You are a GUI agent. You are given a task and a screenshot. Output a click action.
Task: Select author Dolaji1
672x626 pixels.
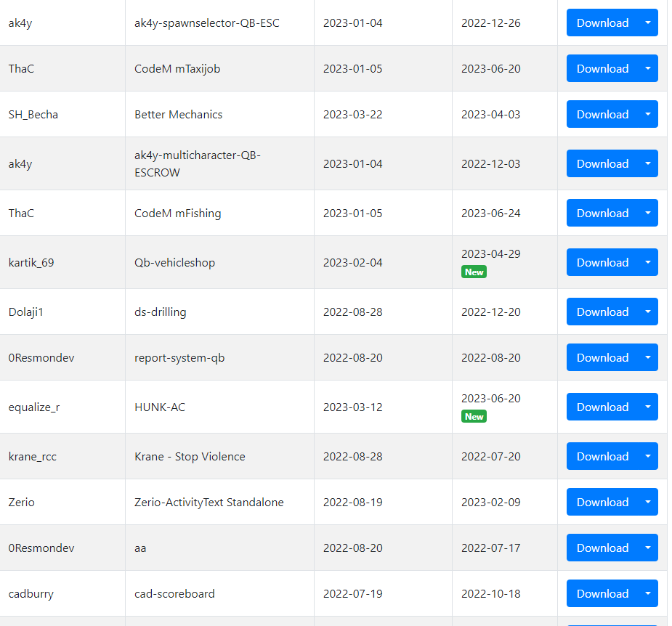tap(25, 312)
